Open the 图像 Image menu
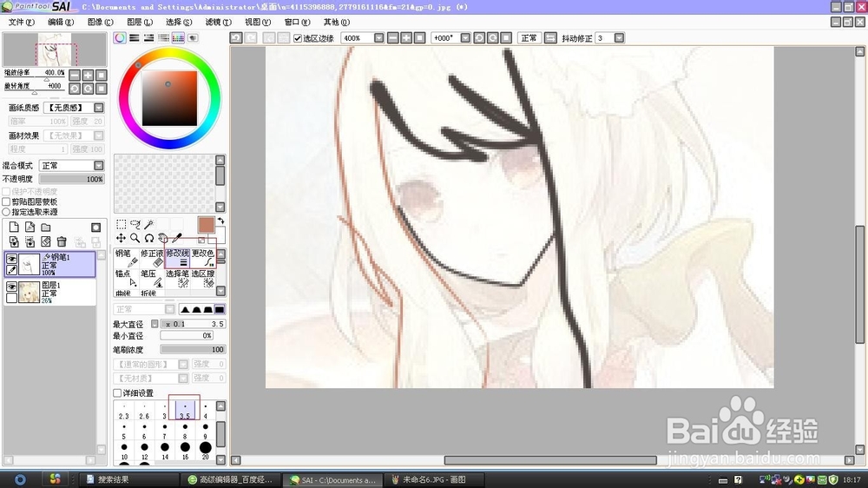This screenshot has height=488, width=868. (100, 23)
